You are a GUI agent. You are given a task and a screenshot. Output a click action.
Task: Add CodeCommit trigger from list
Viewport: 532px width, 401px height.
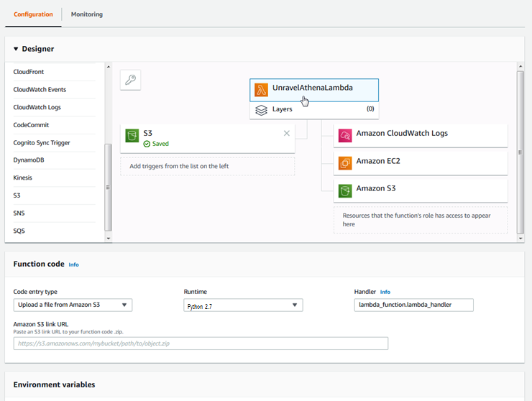(x=31, y=125)
